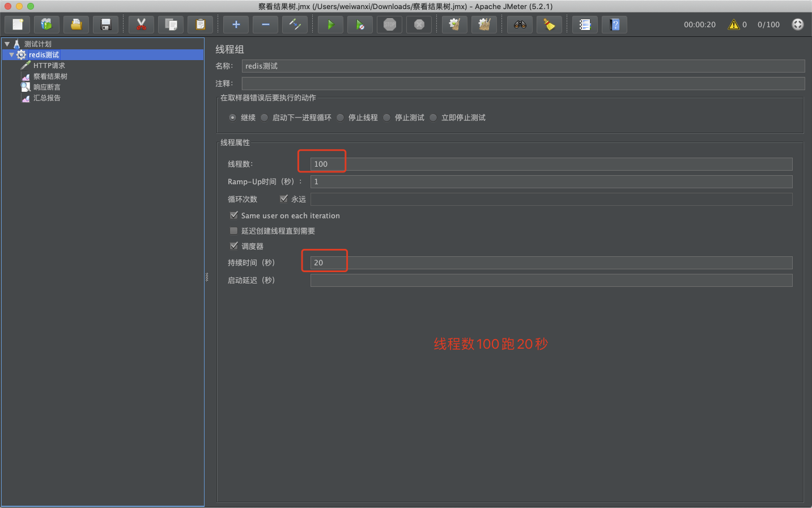This screenshot has height=508, width=812.
Task: Enable 延迟创建线程直到需要 checkbox
Action: click(x=233, y=231)
